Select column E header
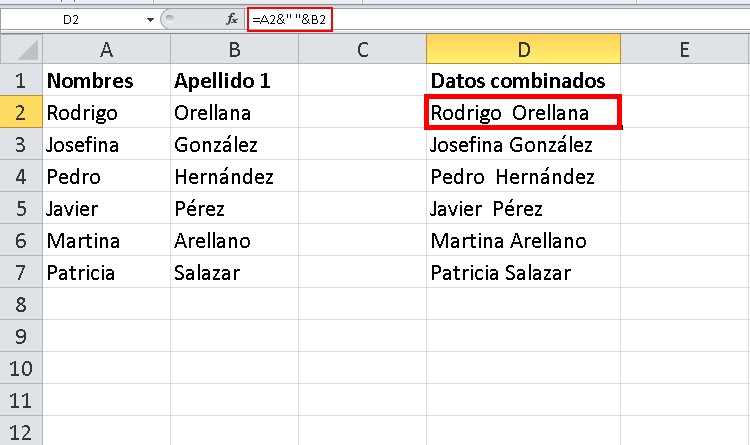Image resolution: width=750 pixels, height=445 pixels. point(683,49)
